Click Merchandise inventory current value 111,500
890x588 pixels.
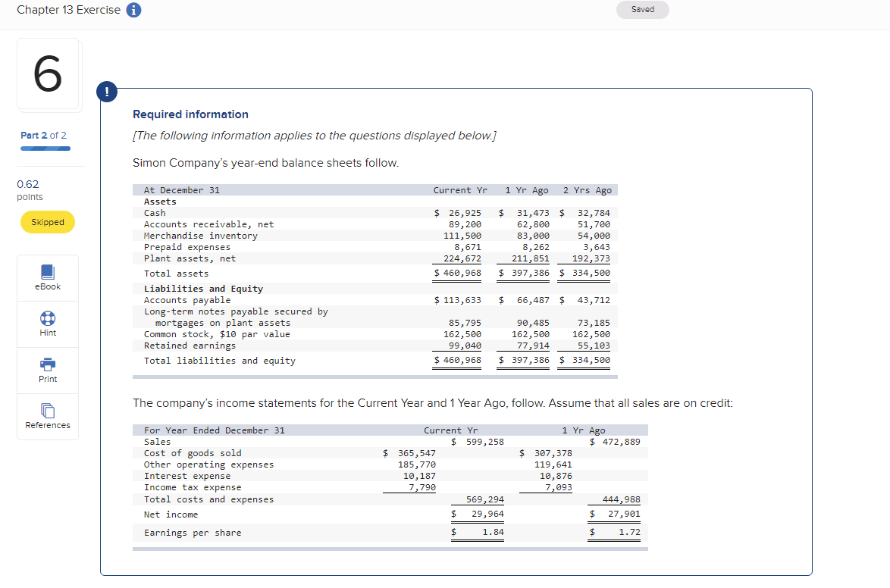[x=462, y=236]
